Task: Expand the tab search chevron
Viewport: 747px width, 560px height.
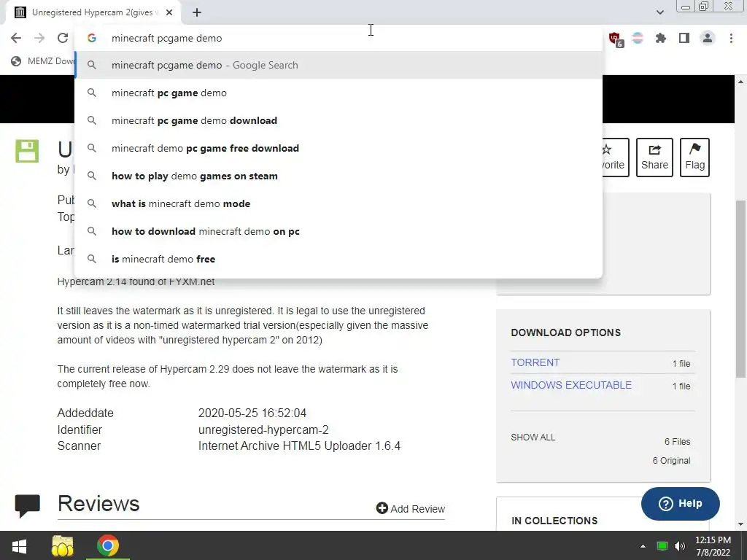Action: coord(659,12)
